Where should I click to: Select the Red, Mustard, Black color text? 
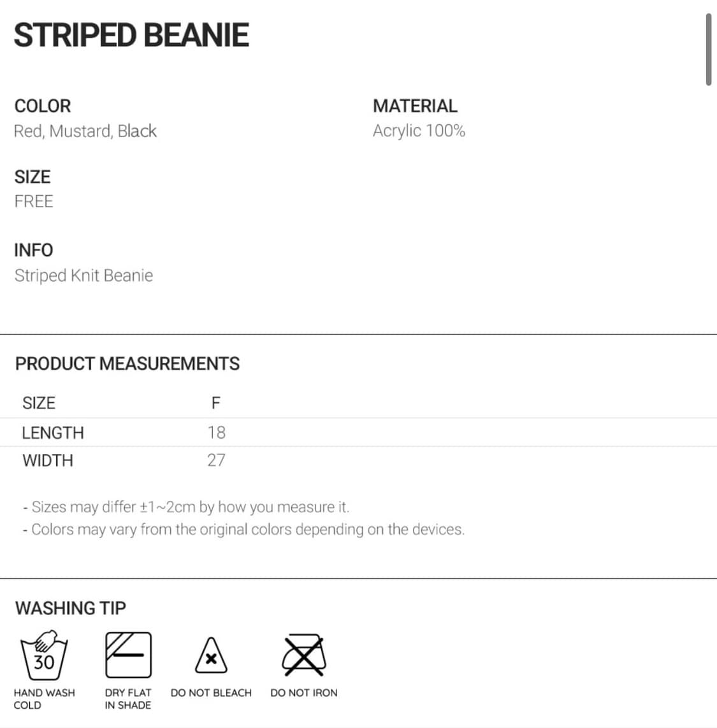click(x=85, y=131)
